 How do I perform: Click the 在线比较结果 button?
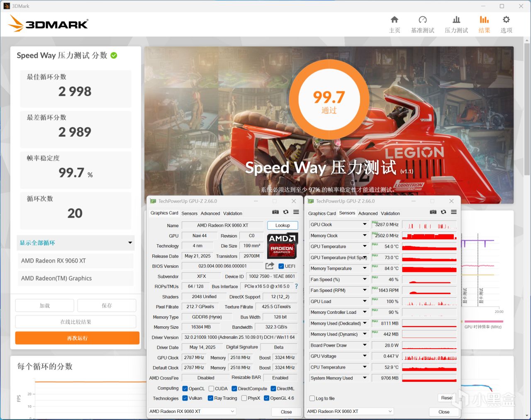[76, 322]
